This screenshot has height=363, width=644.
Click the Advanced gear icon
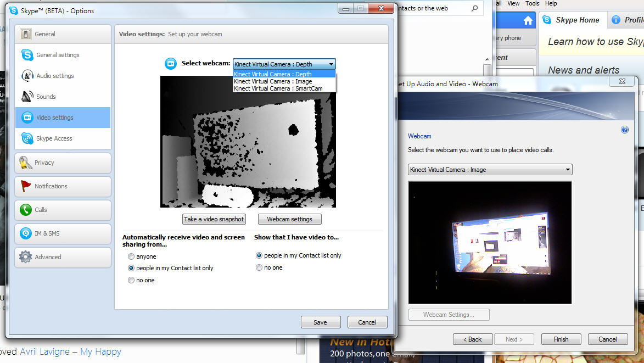click(x=25, y=256)
